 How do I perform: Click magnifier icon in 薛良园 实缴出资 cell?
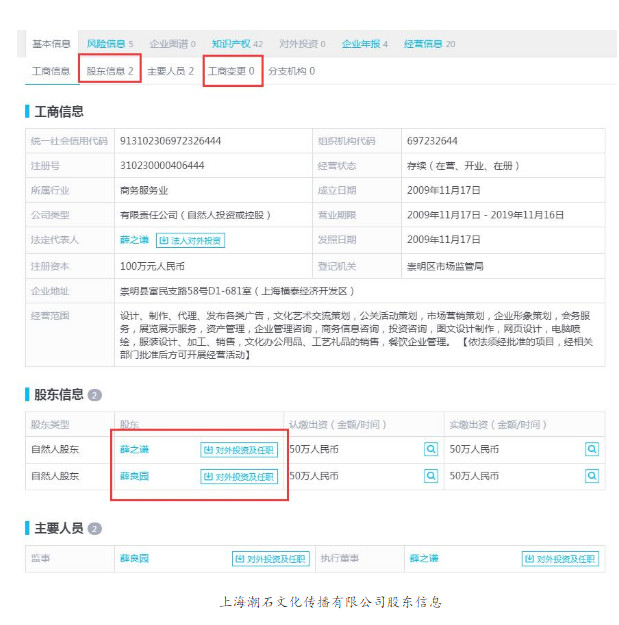coord(592,476)
